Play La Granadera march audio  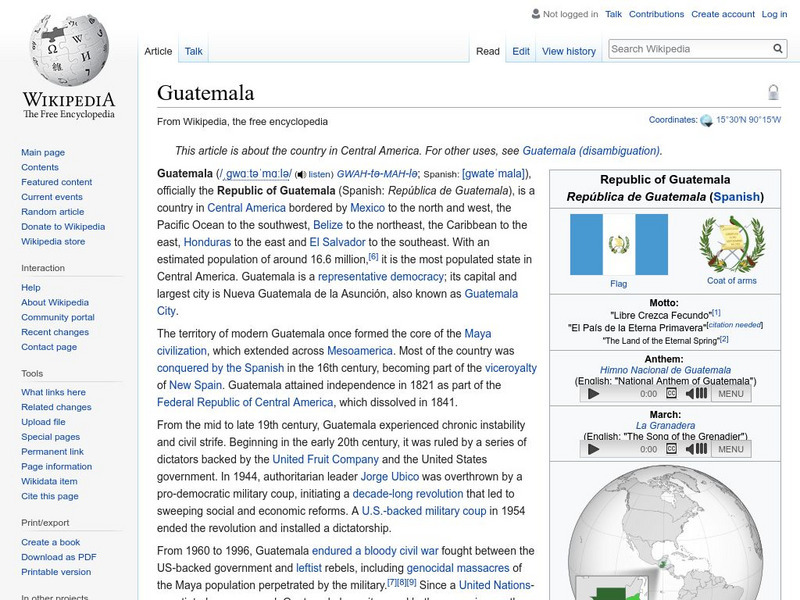pyautogui.click(x=593, y=449)
